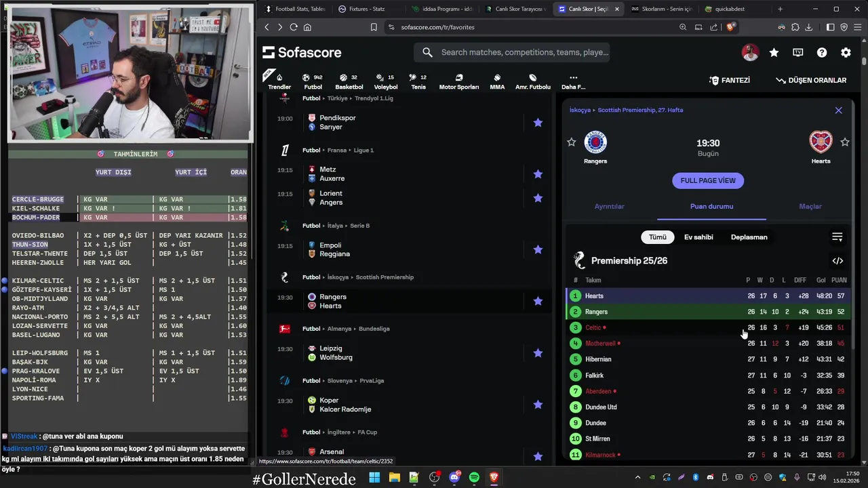Switch to the quickabdest browser tab
Viewport: 868px width, 488px height.
click(x=730, y=9)
